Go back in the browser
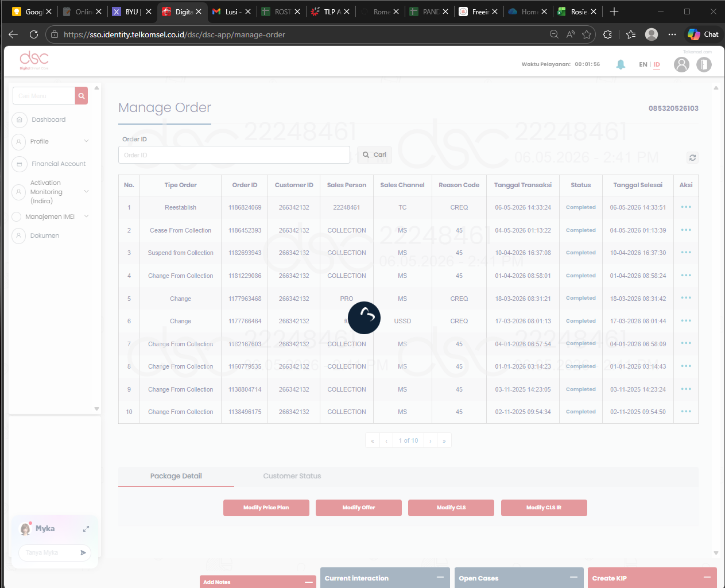This screenshot has width=725, height=588. coord(13,34)
